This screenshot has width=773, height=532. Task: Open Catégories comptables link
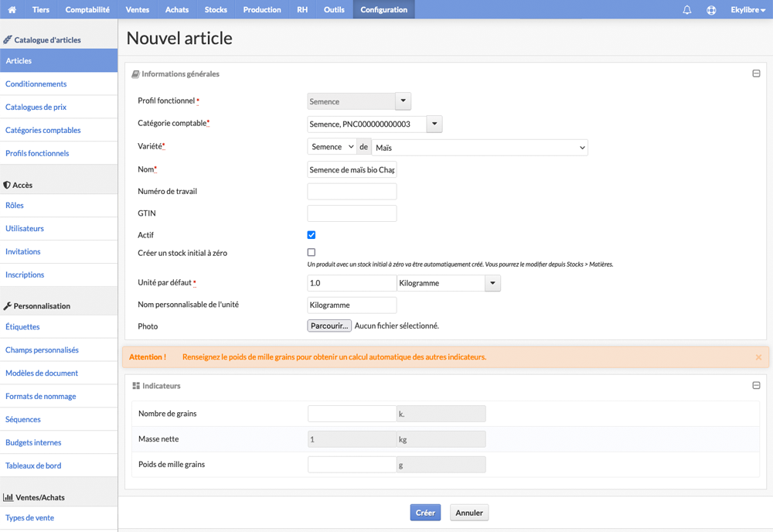coord(59,130)
